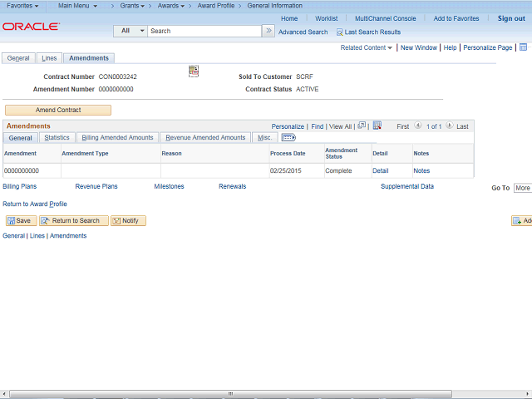Click the horizontal scrollbar thumb

click(x=231, y=394)
